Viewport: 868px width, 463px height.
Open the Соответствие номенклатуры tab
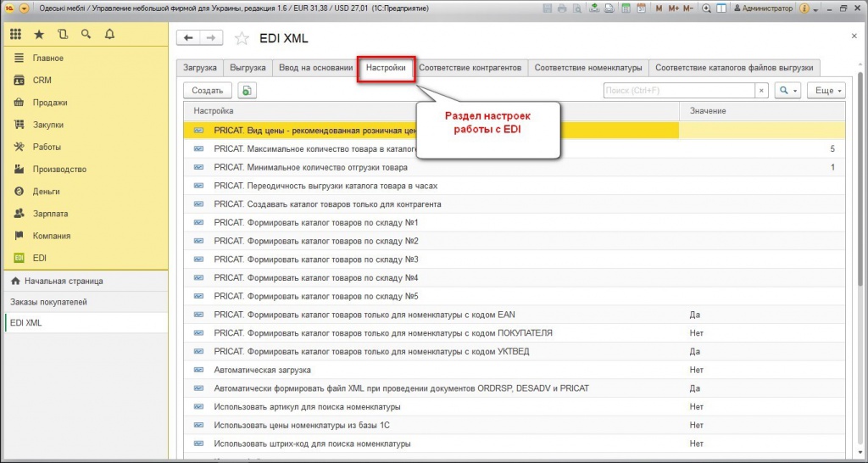[588, 68]
